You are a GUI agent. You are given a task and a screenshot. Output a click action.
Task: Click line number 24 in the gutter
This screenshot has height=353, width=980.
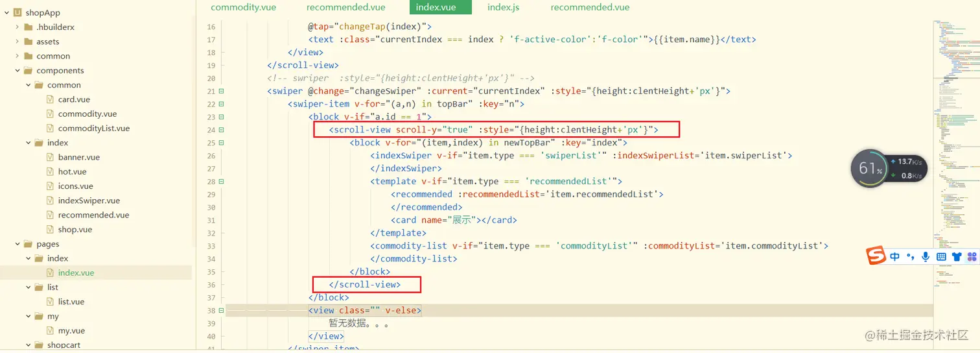(x=211, y=130)
